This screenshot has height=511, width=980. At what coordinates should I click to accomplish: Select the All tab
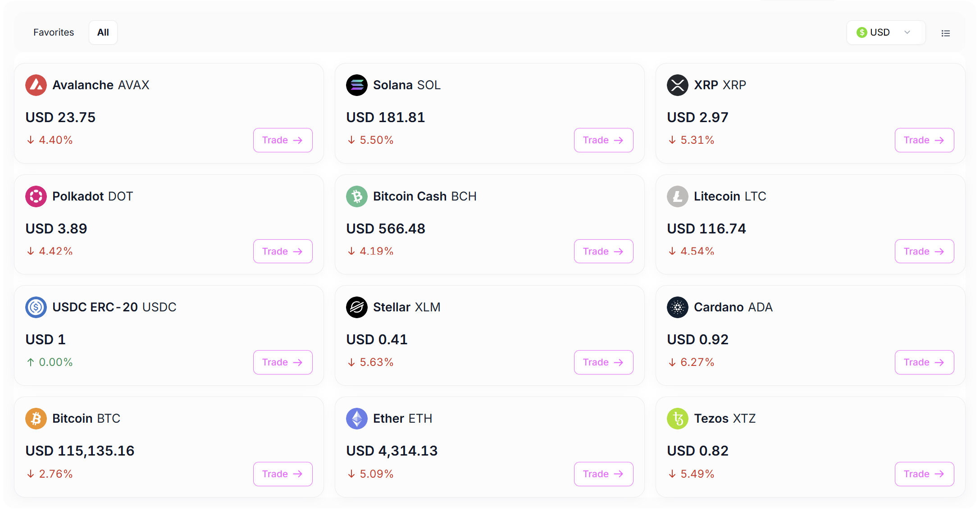103,32
